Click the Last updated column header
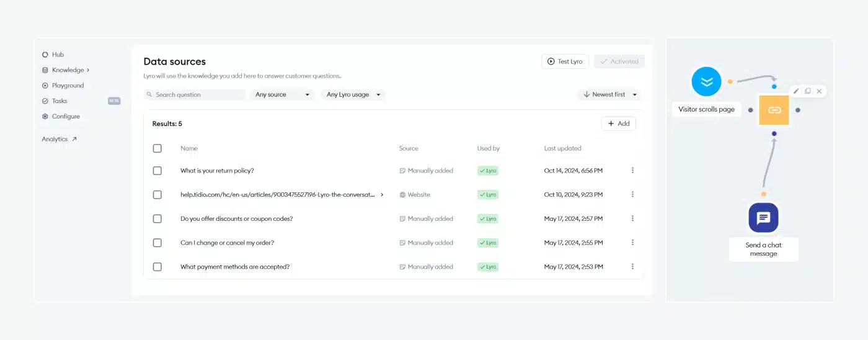The width and height of the screenshot is (868, 340). tap(563, 148)
